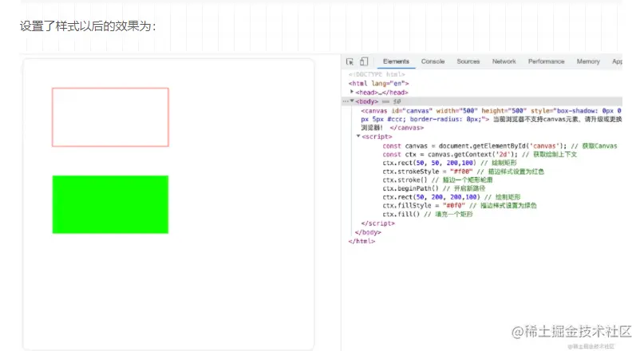Click the heading text 设置了样式以后的效果为
Screen dimensions: 644x351
tap(88, 26)
